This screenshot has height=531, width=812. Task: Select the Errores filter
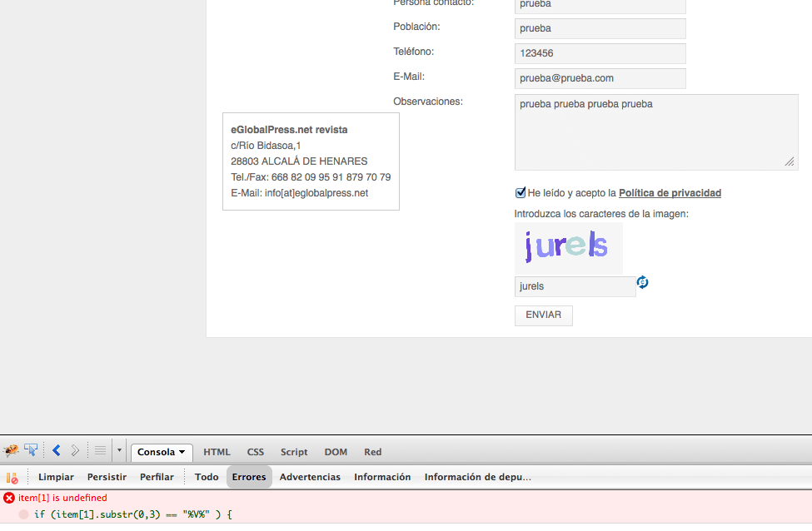pos(249,477)
